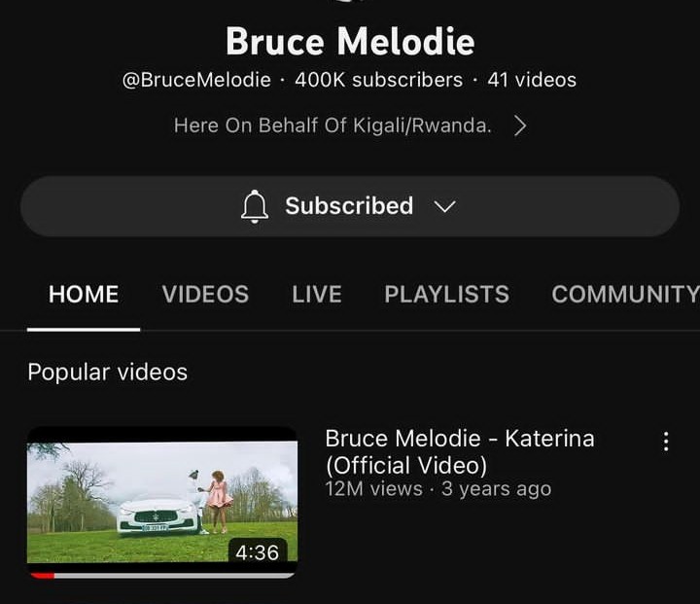The height and width of the screenshot is (604, 700).
Task: Switch to the LIVE tab
Action: pyautogui.click(x=317, y=295)
